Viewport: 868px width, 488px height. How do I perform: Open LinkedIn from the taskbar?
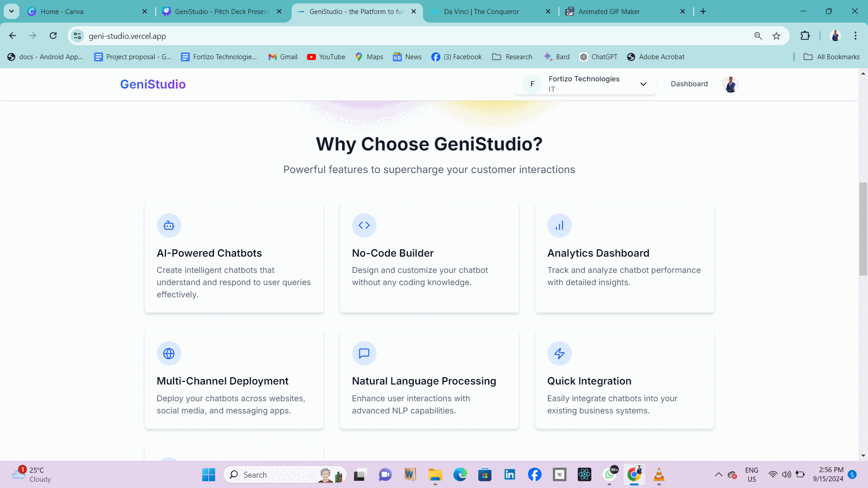pyautogui.click(x=509, y=474)
